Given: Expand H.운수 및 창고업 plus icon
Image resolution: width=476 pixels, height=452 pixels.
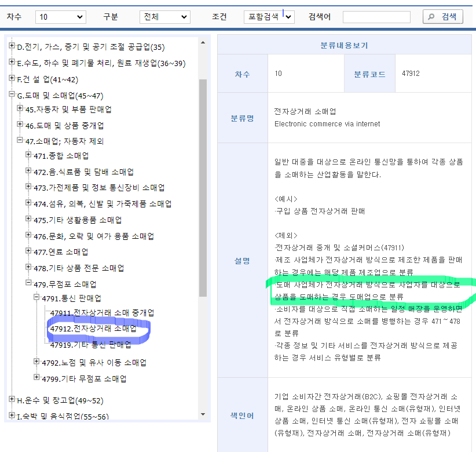Looking at the screenshot, I should point(12,399).
